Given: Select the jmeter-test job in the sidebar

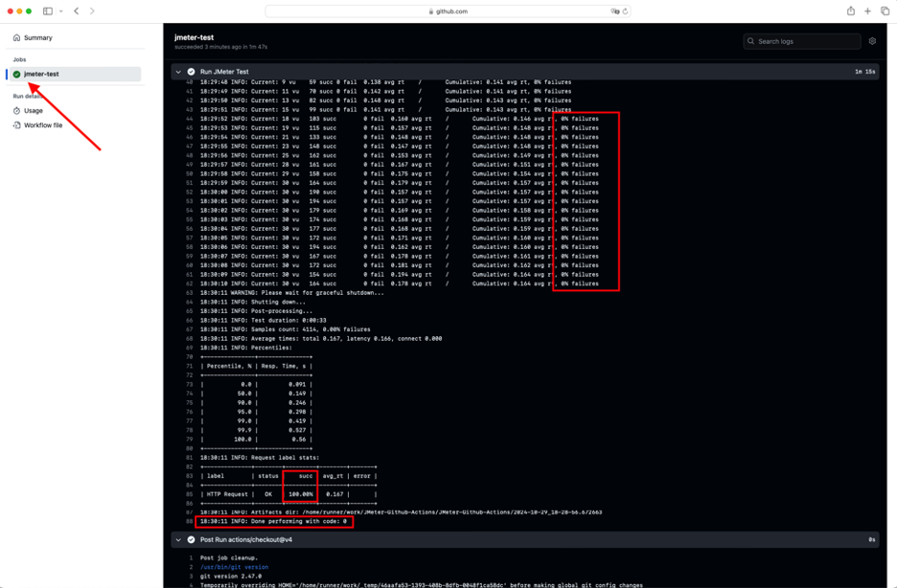Looking at the screenshot, I should (75, 74).
